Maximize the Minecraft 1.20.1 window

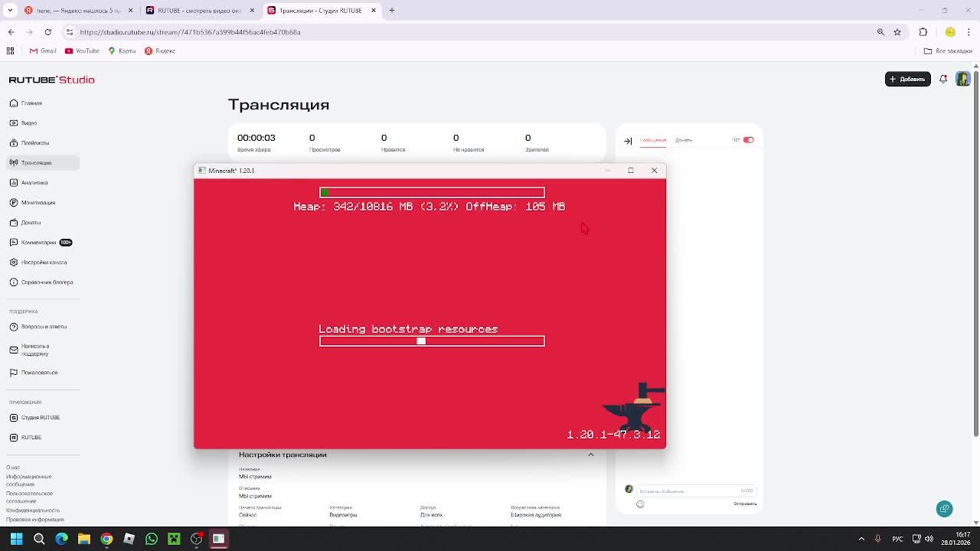(631, 171)
